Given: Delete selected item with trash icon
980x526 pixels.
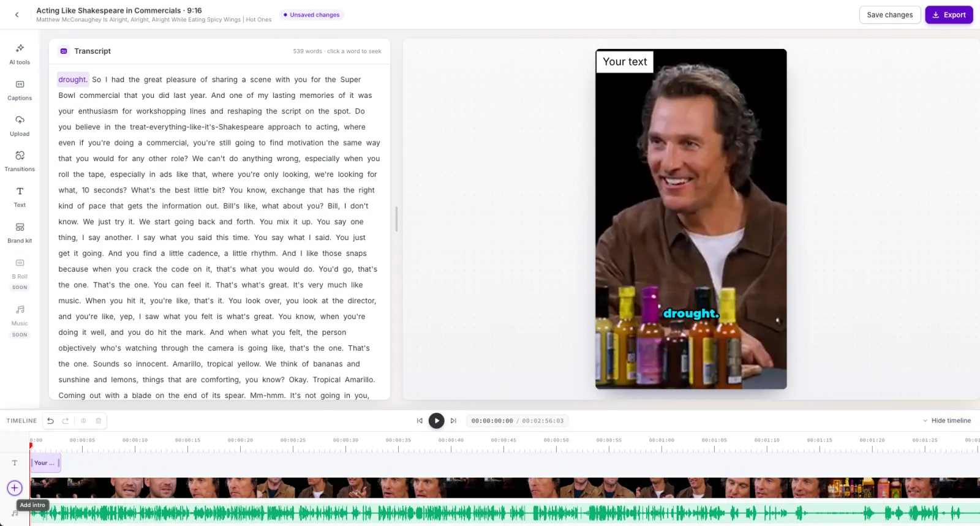Looking at the screenshot, I should 98,421.
